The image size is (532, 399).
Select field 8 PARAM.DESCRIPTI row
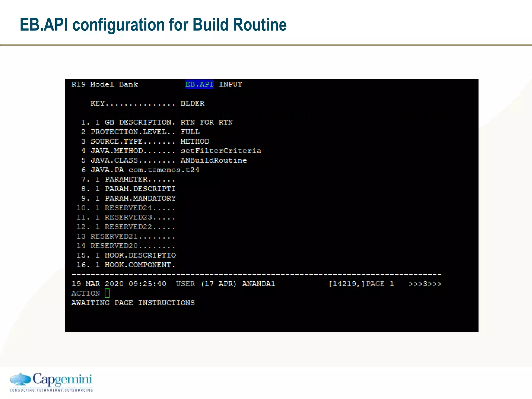tap(128, 189)
